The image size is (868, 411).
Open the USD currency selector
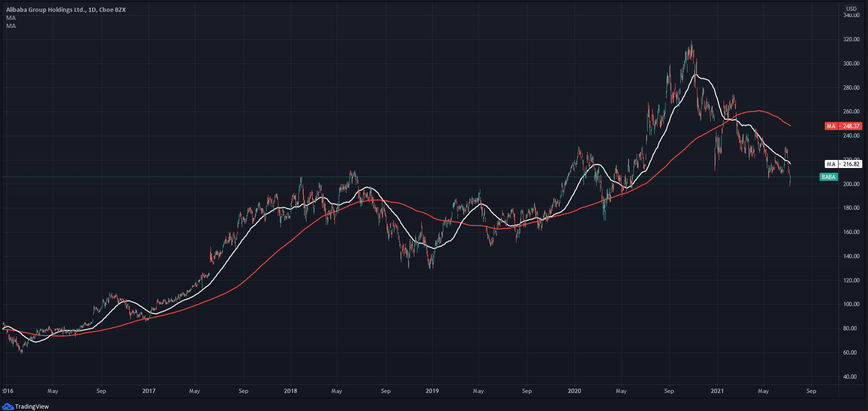851,9
